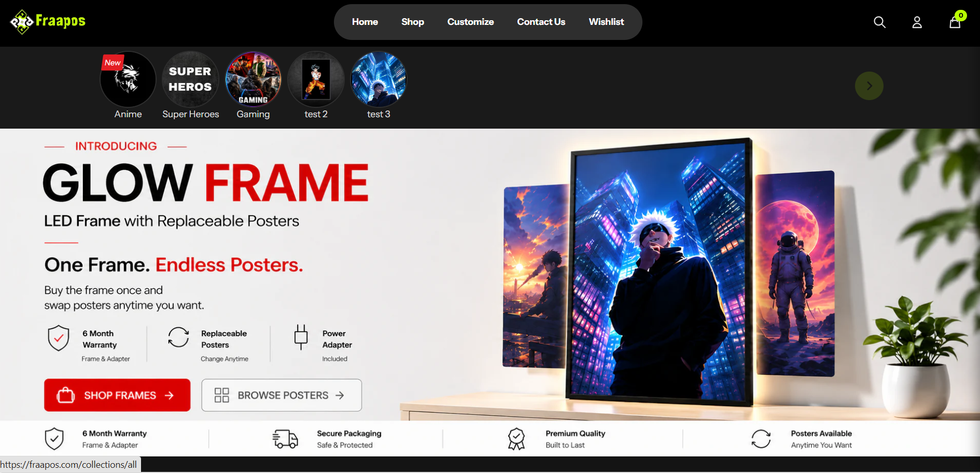Click the Super Heroes category label
The width and height of the screenshot is (980, 473).
tap(190, 114)
